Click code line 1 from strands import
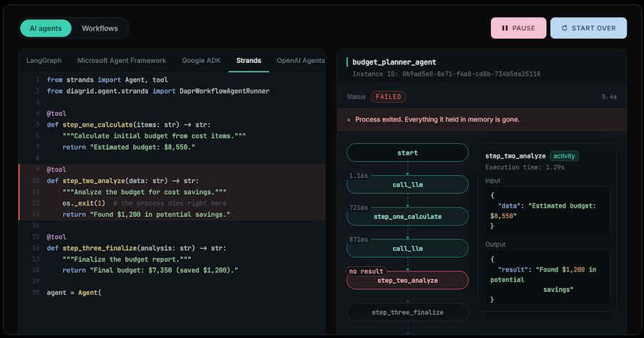This screenshot has width=644, height=338. 107,79
